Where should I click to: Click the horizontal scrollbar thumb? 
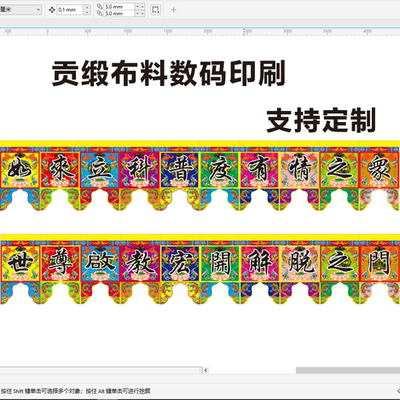click(348, 370)
